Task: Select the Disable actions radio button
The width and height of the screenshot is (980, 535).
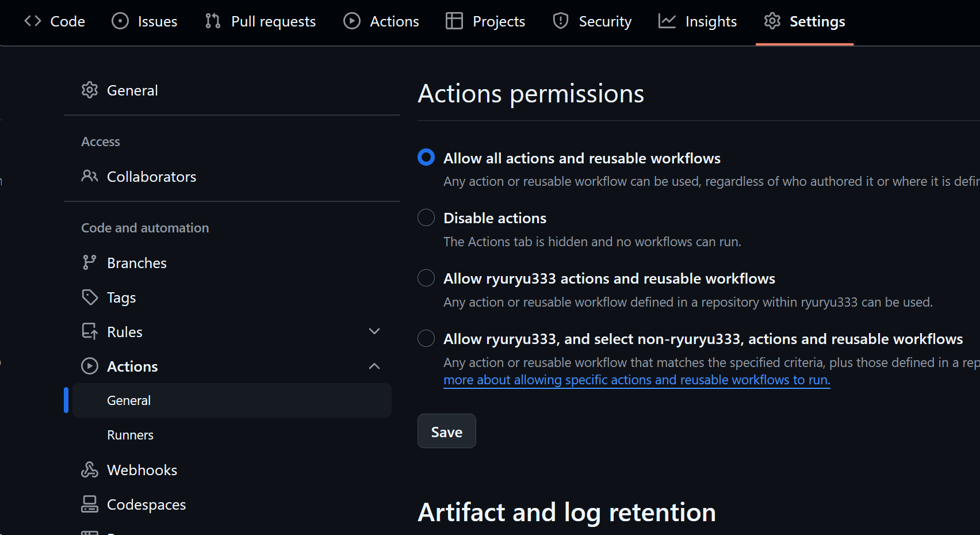Action: coord(426,217)
